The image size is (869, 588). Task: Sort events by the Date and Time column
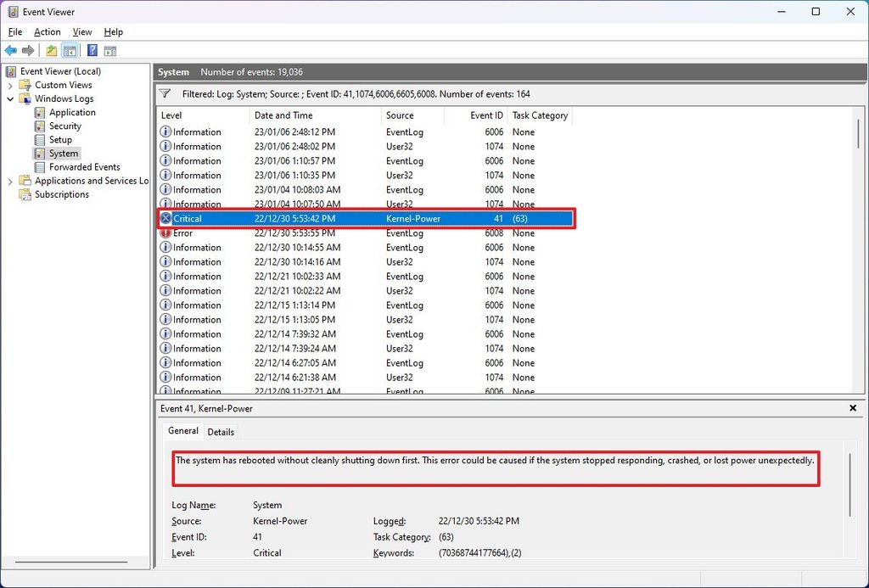coord(289,115)
